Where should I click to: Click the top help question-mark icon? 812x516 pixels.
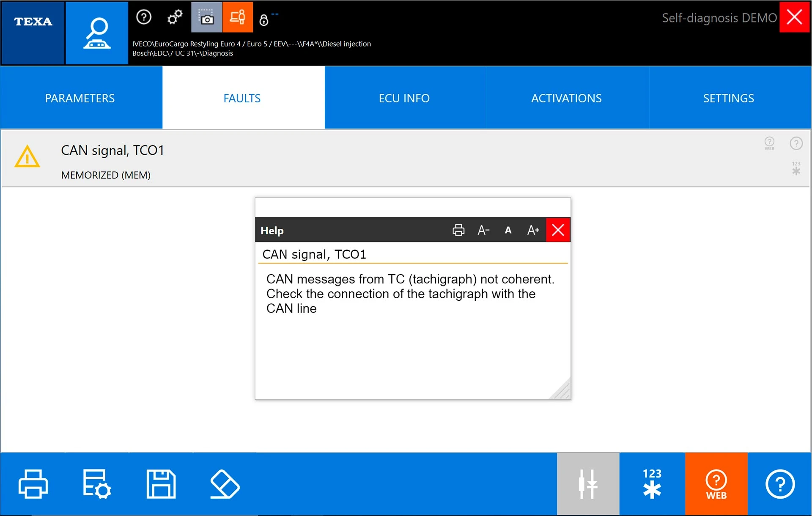[144, 18]
